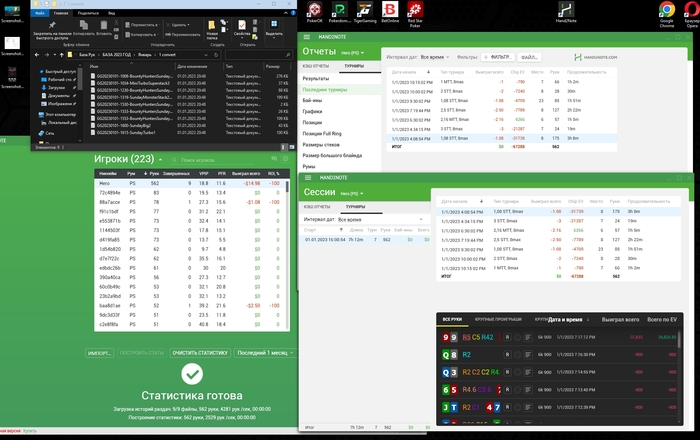Open Вид ribbon tab in Explorer
This screenshot has width=700, height=440.
point(112,13)
